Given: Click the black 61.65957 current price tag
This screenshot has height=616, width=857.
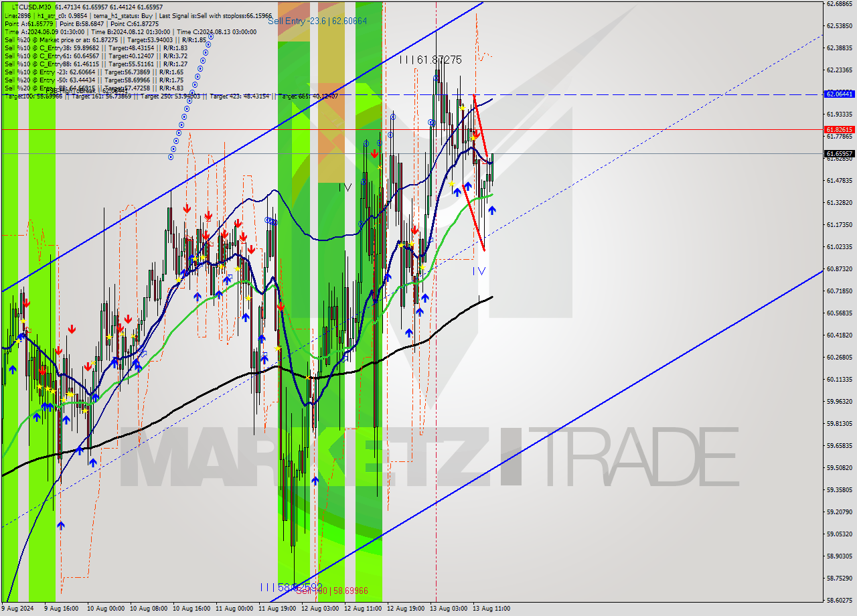Looking at the screenshot, I should (x=840, y=154).
